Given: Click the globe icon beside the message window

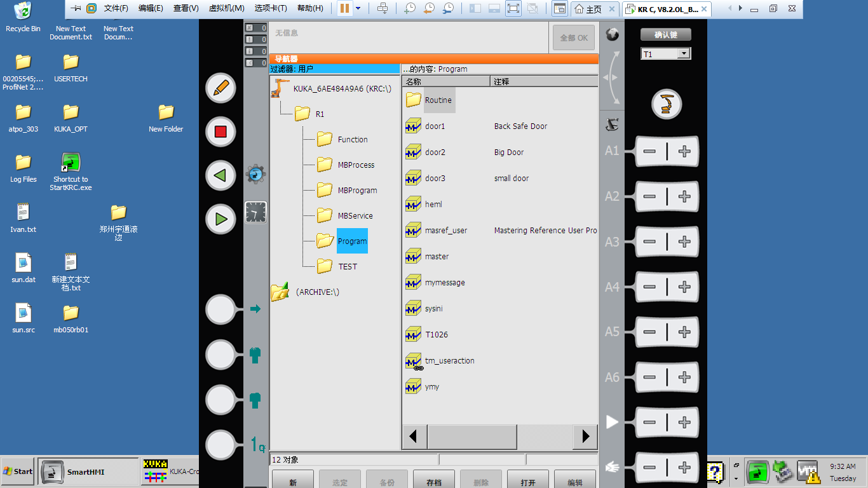Looking at the screenshot, I should (612, 34).
